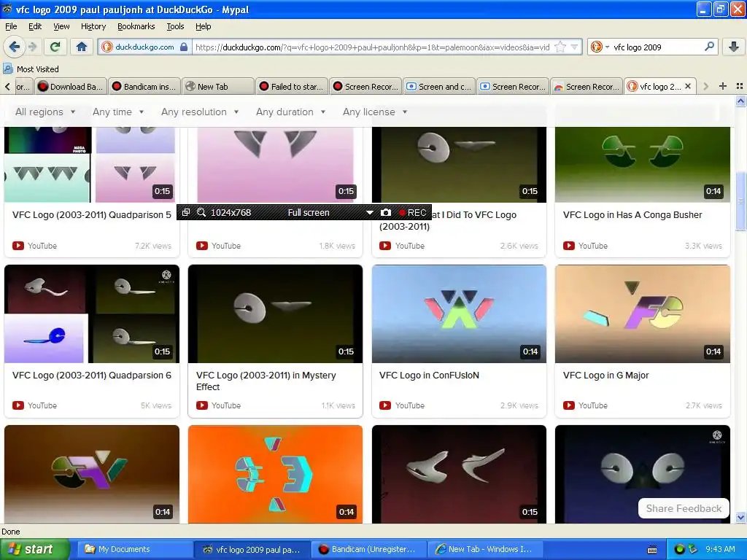
Task: Expand the Any duration filter
Action: 290,112
